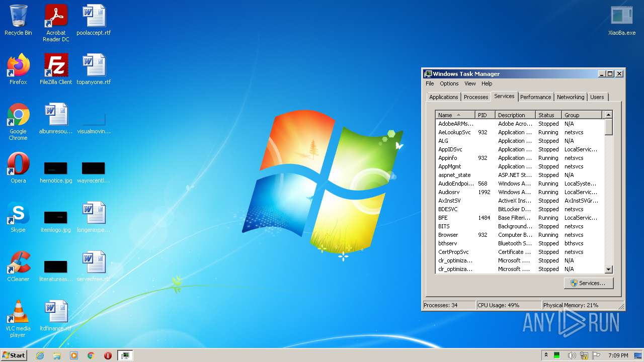Select the BDESVC service row

tap(520, 209)
